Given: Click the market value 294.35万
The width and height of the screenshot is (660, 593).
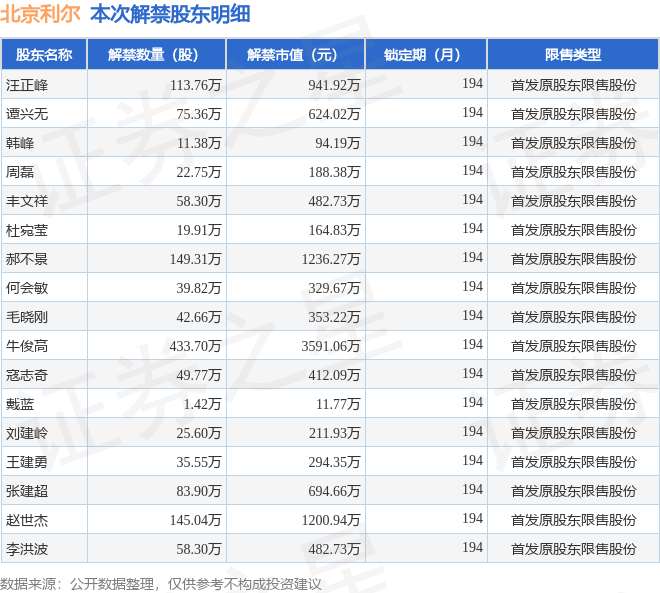Looking at the screenshot, I should tap(334, 462).
